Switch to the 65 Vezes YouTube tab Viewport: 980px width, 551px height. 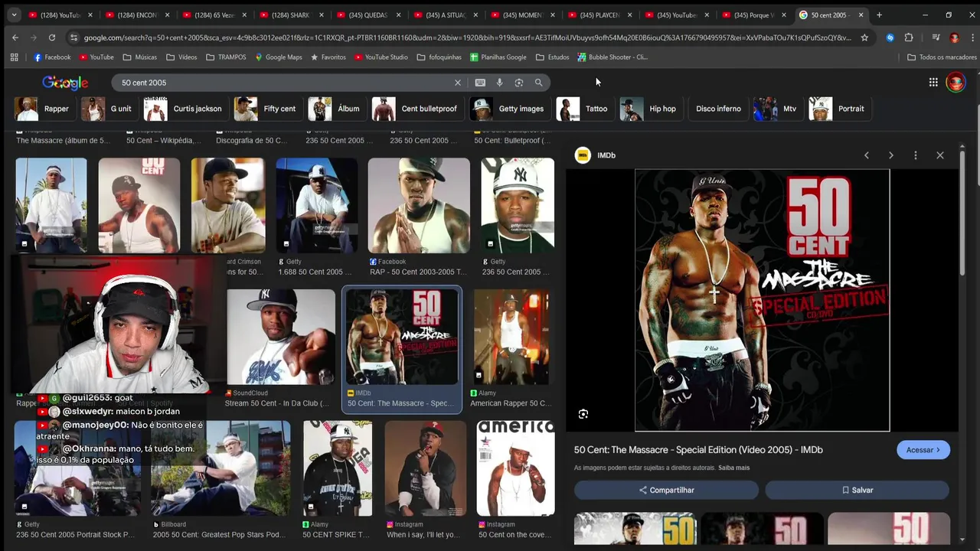tap(214, 15)
